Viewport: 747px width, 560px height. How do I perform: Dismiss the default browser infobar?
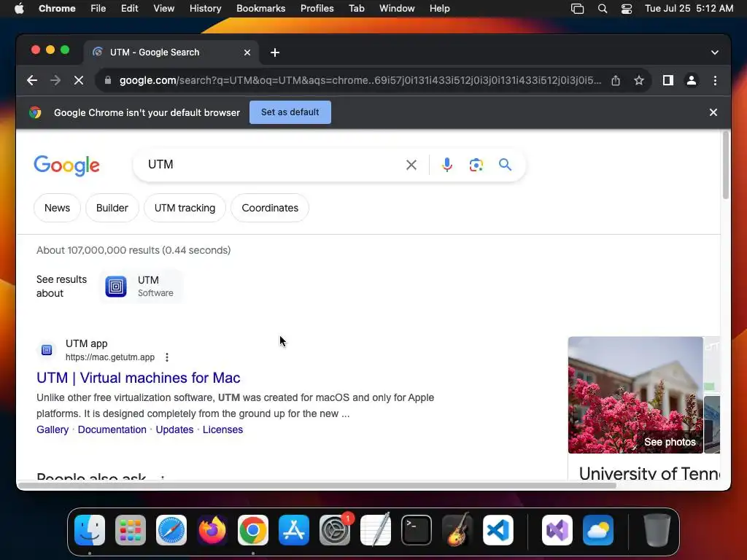click(x=713, y=112)
